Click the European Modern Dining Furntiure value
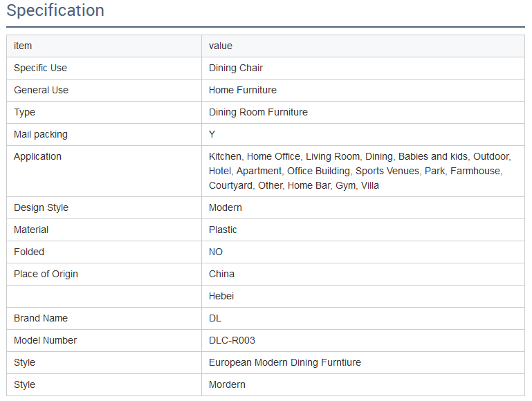This screenshot has width=532, height=401. point(285,362)
